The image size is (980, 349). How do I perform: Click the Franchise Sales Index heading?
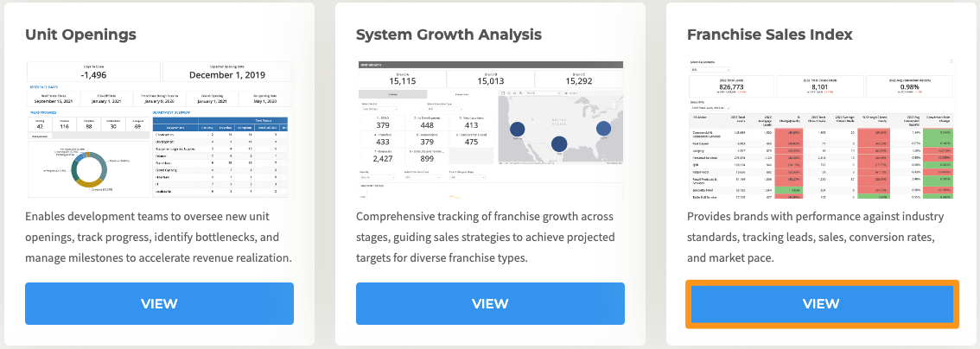coord(769,35)
